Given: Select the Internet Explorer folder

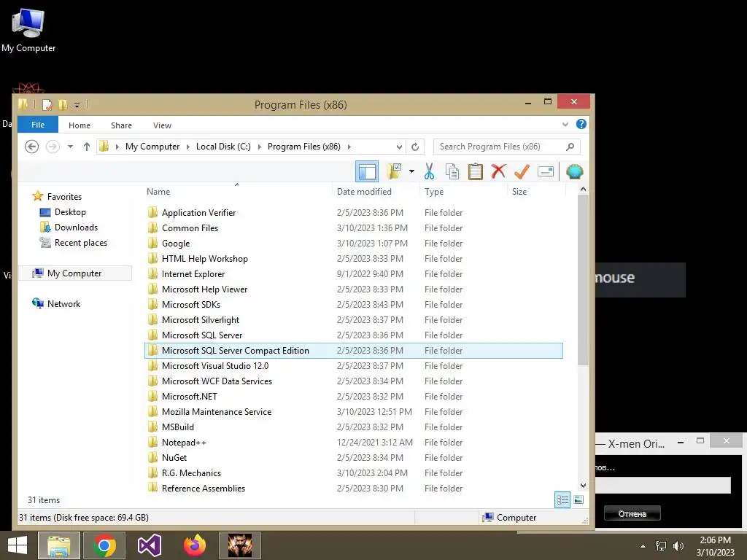Looking at the screenshot, I should pos(353,274).
